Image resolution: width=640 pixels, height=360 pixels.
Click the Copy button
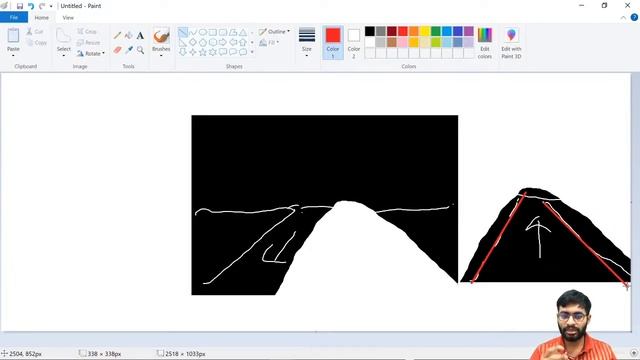tap(37, 42)
